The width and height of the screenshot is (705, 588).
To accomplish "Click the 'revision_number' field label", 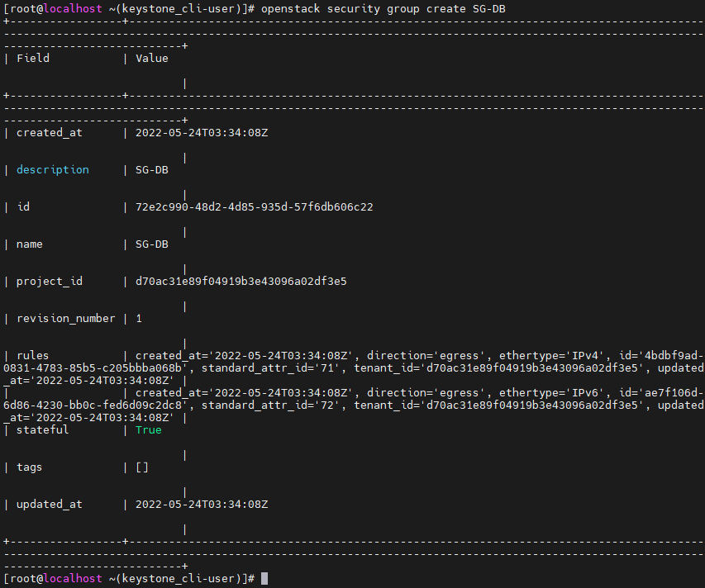I will (66, 319).
